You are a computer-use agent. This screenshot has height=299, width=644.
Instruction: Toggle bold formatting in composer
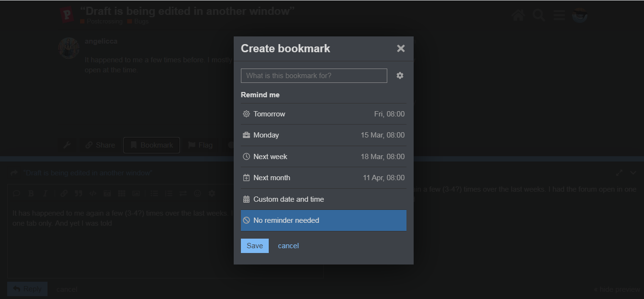click(31, 194)
